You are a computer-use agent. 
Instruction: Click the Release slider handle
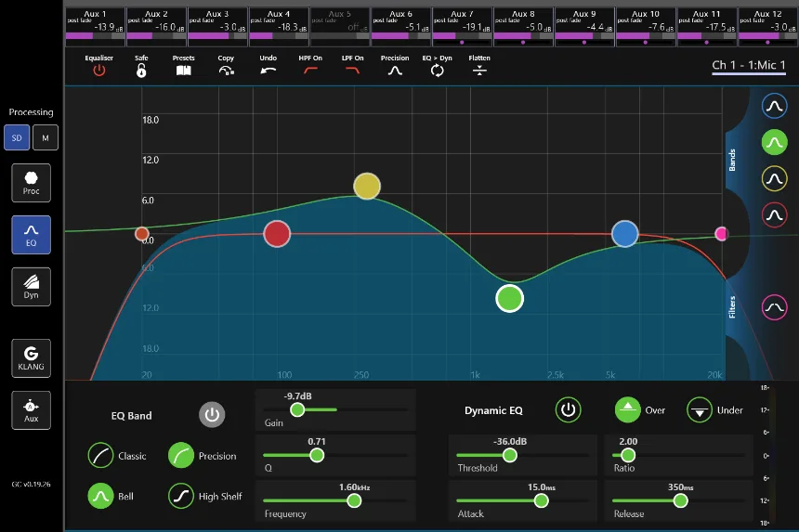pos(680,501)
